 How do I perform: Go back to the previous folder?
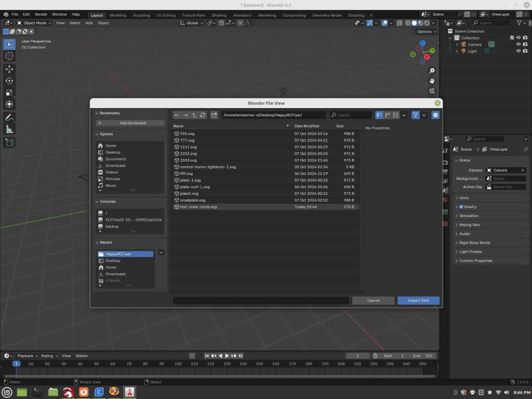tap(177, 115)
